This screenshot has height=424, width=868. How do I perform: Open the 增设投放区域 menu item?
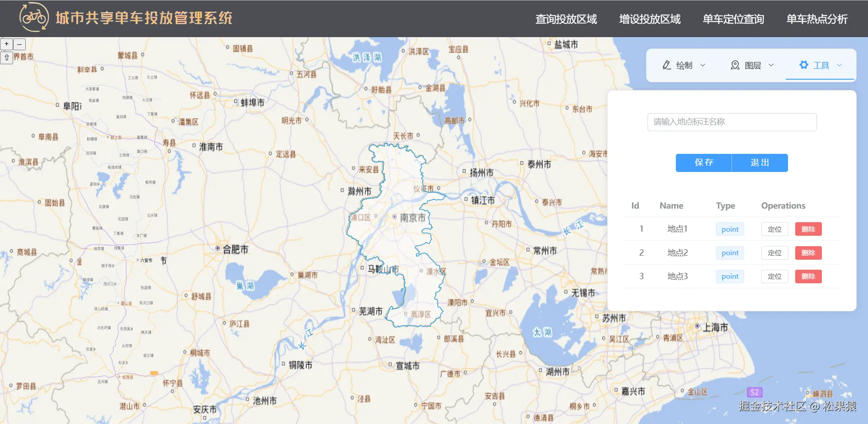coord(650,19)
